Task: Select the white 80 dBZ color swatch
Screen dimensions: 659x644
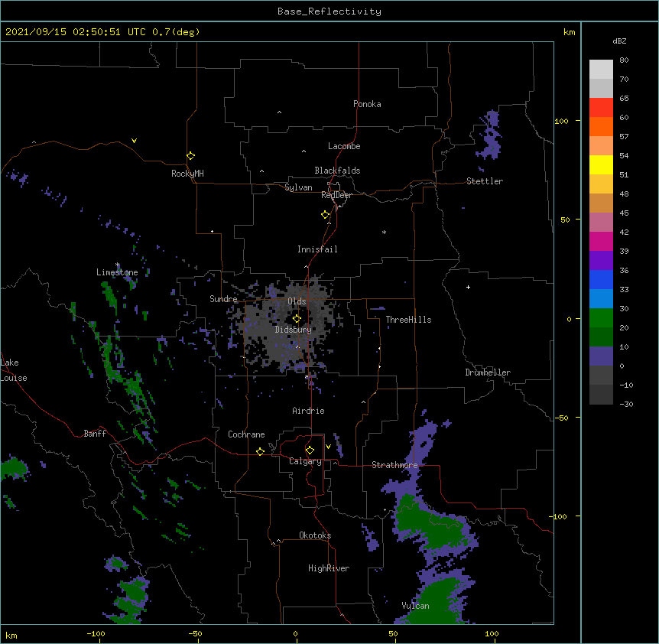Action: coord(601,69)
